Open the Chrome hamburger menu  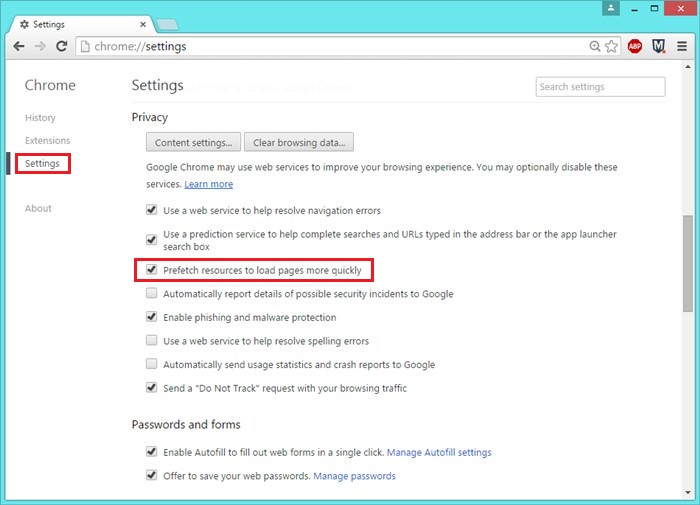click(681, 46)
